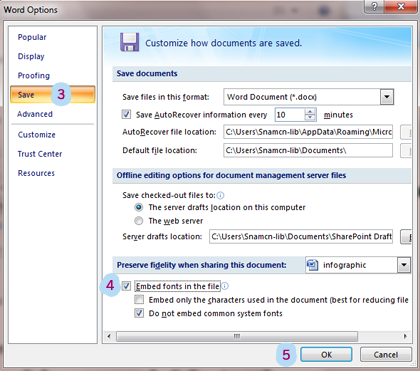Click the Browse button beside Default file location
Image resolution: width=420 pixels, height=371 pixels.
[x=406, y=151]
